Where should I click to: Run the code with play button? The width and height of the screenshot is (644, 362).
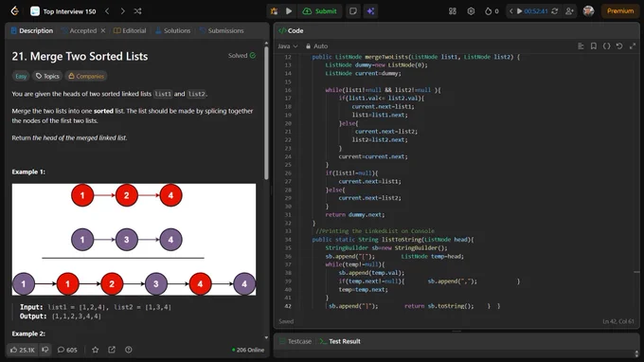[289, 11]
